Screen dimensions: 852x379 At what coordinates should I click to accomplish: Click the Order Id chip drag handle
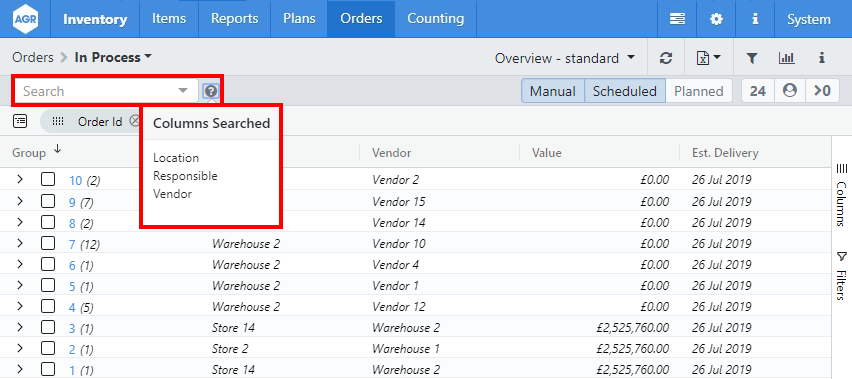pos(58,122)
